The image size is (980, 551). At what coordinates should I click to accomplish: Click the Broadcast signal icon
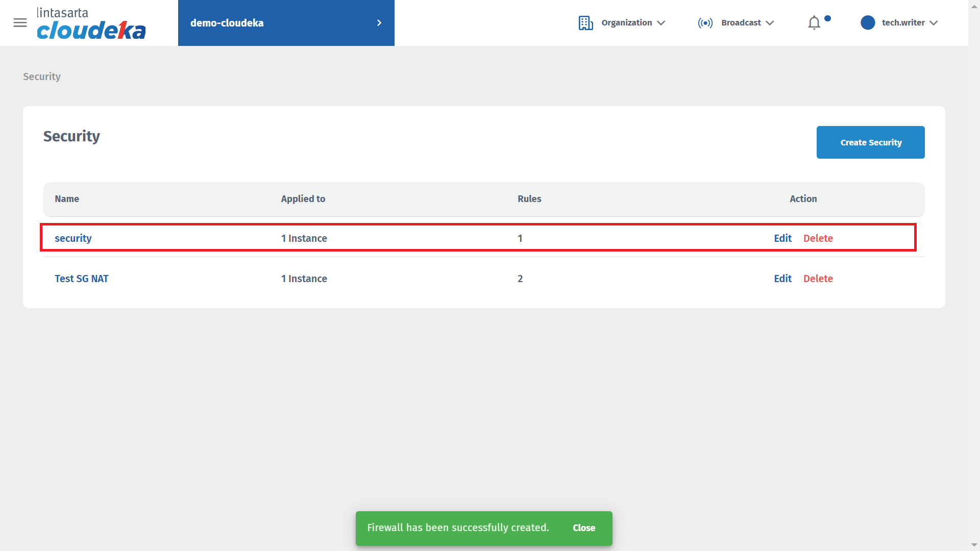coord(705,23)
